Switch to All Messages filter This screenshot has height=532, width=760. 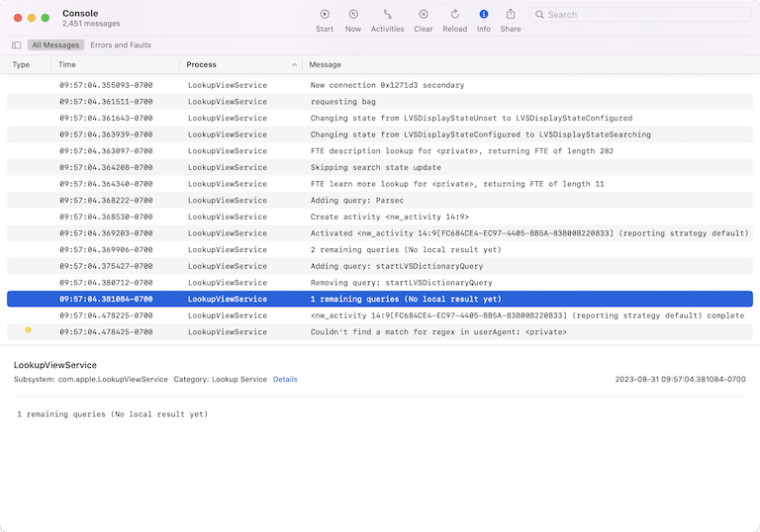point(55,45)
